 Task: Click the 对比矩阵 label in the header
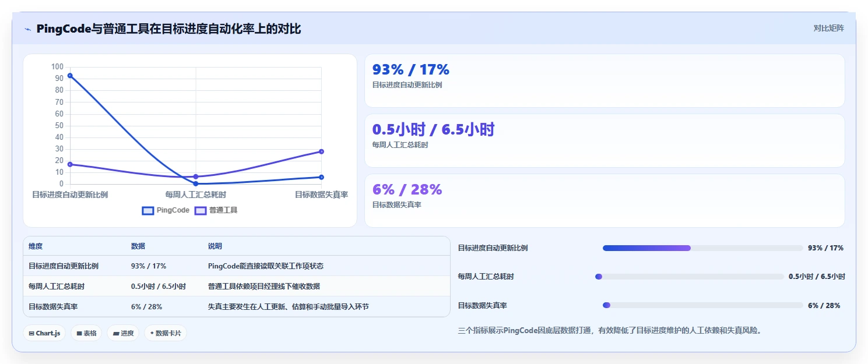828,28
